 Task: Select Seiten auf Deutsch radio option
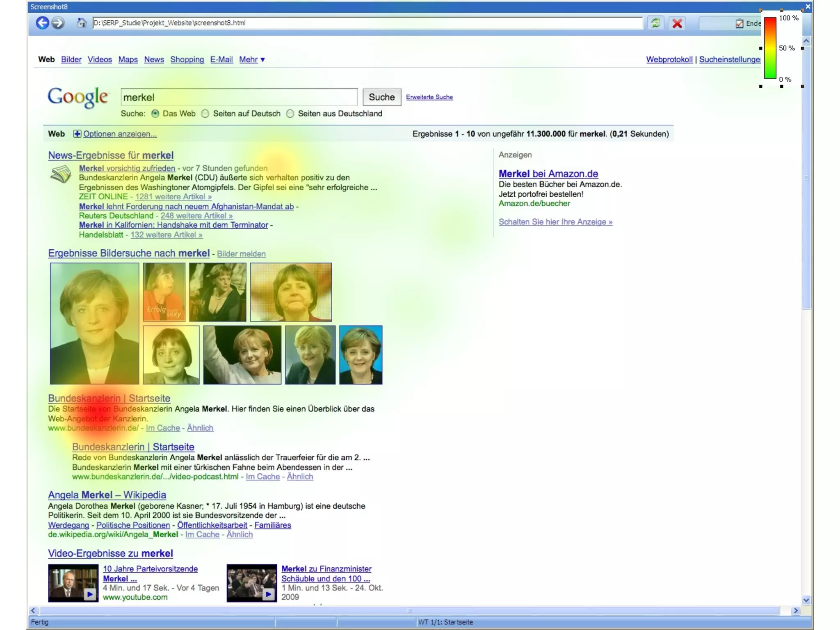click(x=205, y=114)
